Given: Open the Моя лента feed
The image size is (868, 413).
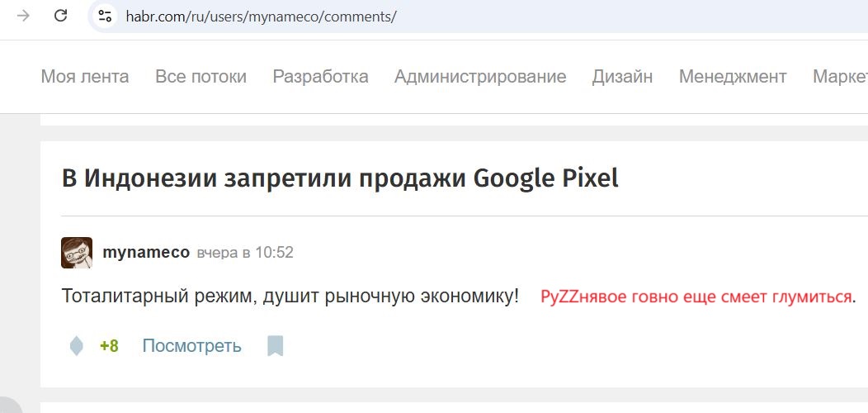Looking at the screenshot, I should coord(85,77).
